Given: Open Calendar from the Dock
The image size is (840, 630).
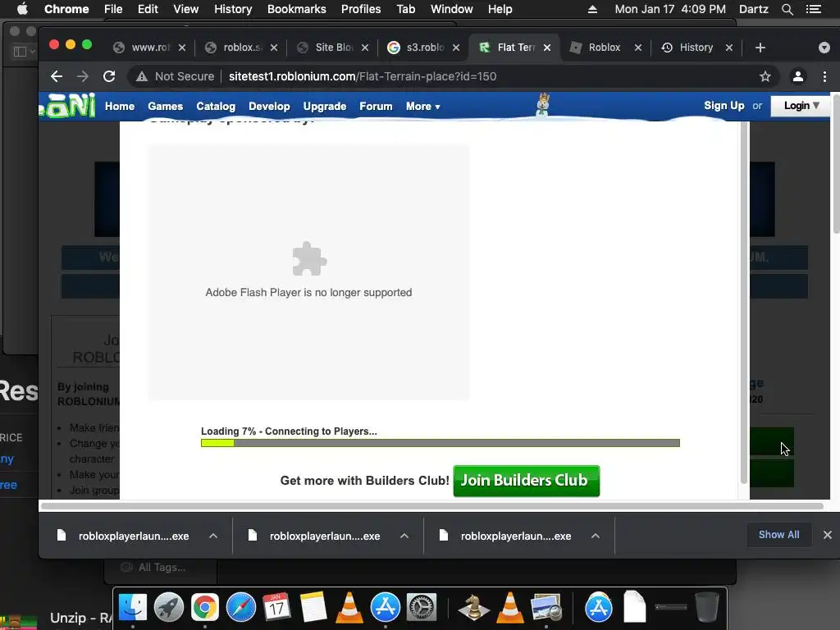Looking at the screenshot, I should tap(276, 608).
